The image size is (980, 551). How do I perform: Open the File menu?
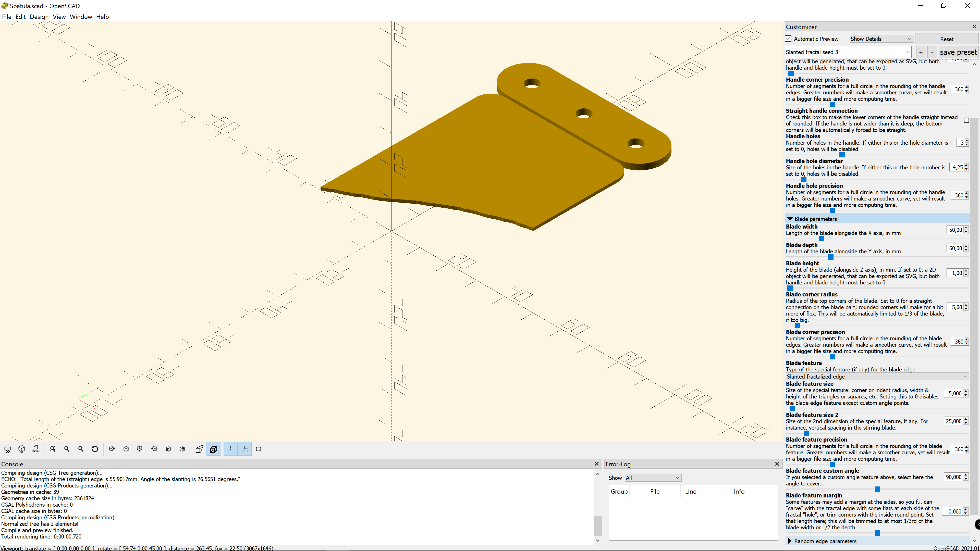pos(6,17)
